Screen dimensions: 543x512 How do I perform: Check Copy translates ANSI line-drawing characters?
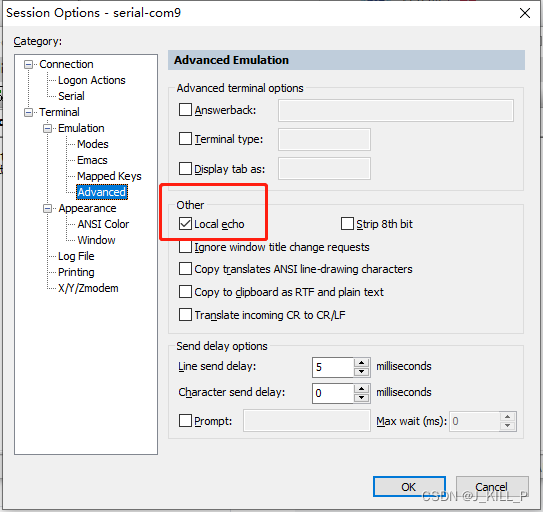pos(185,269)
